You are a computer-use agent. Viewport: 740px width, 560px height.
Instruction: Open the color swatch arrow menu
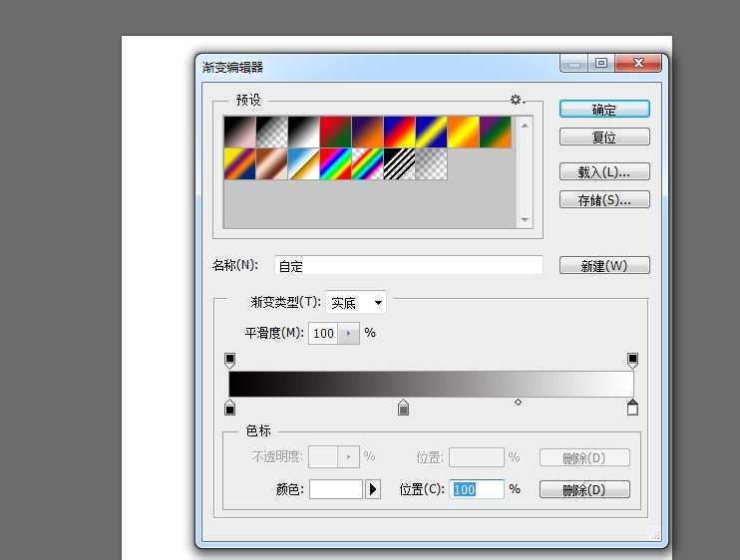pyautogui.click(x=373, y=489)
